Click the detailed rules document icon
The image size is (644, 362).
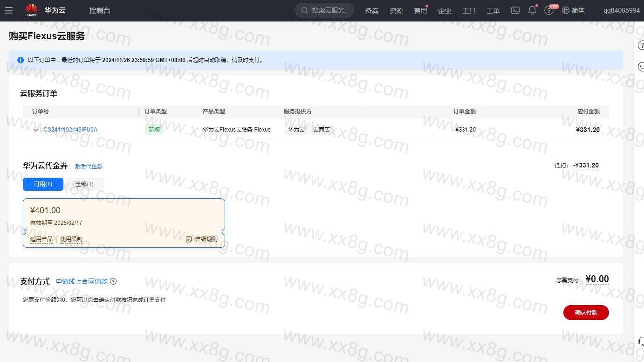[x=189, y=239]
